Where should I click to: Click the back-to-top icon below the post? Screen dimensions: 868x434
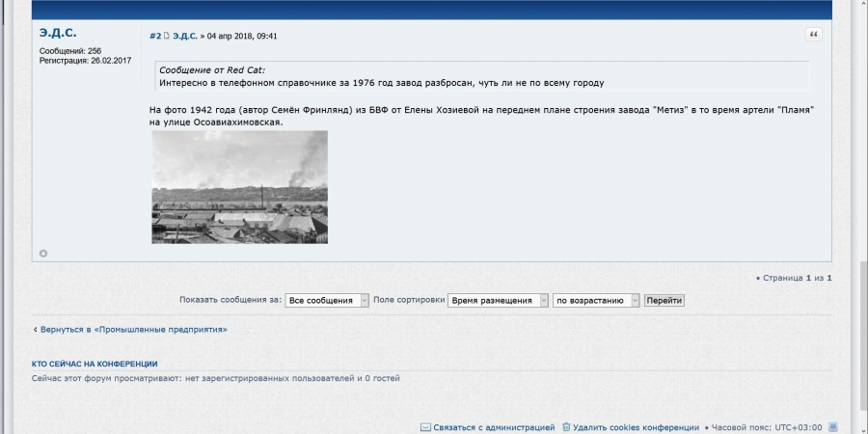click(43, 253)
